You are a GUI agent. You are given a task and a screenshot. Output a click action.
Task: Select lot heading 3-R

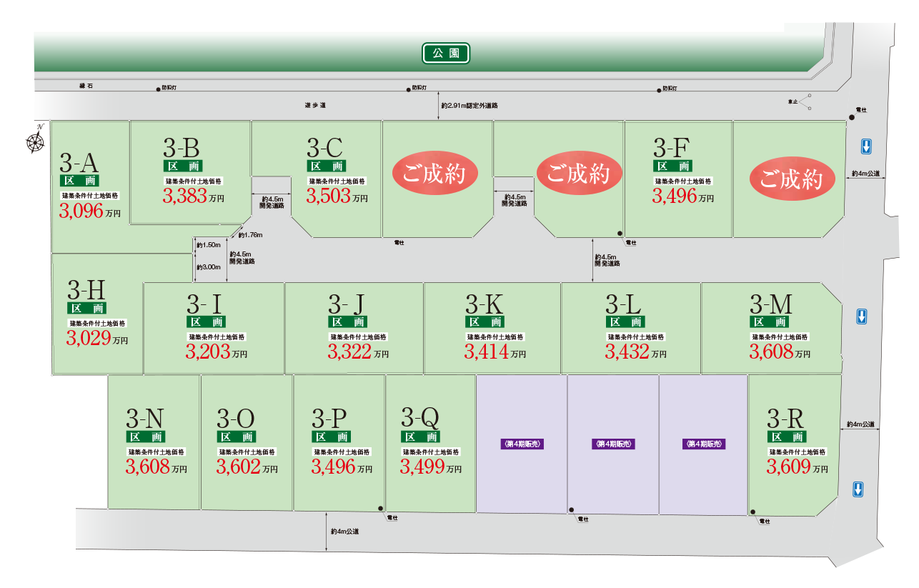(x=786, y=417)
